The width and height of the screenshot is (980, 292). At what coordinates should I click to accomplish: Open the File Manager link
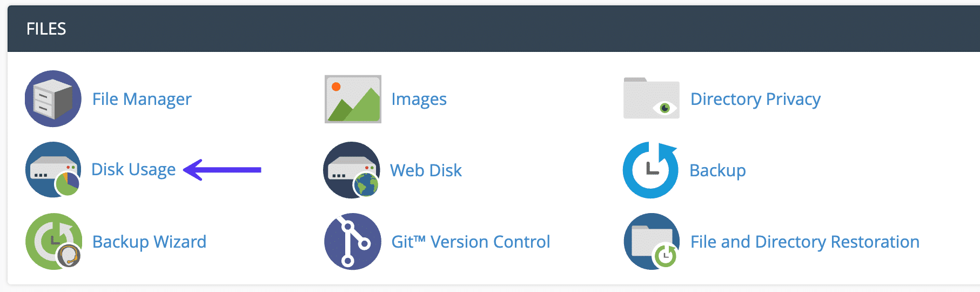(x=142, y=99)
